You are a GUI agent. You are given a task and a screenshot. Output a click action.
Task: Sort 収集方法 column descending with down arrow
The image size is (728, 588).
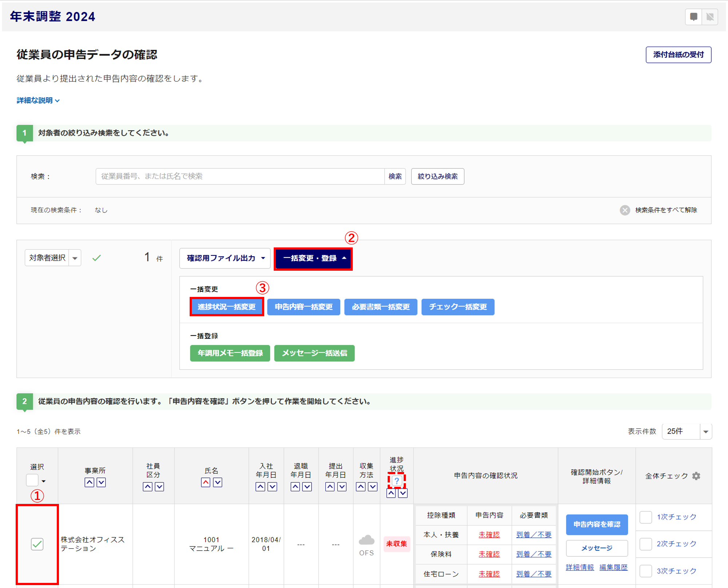373,487
